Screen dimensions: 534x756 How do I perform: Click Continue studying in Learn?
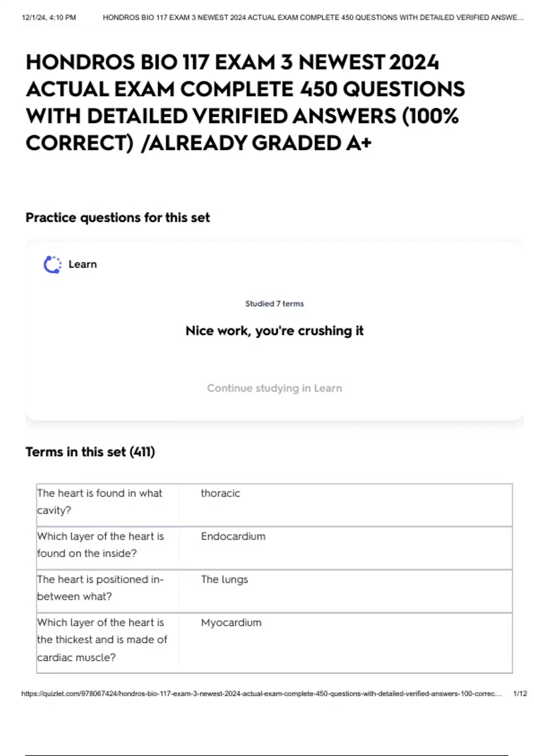coord(274,388)
